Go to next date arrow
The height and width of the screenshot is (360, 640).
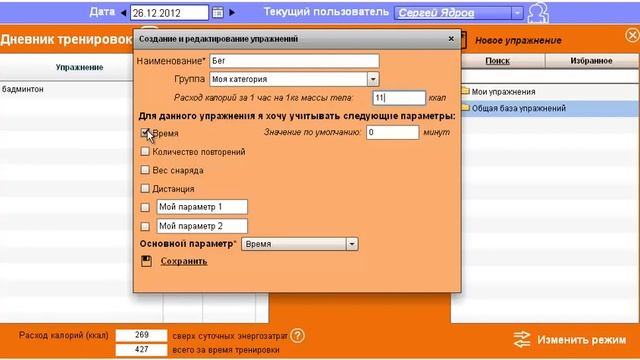(232, 13)
